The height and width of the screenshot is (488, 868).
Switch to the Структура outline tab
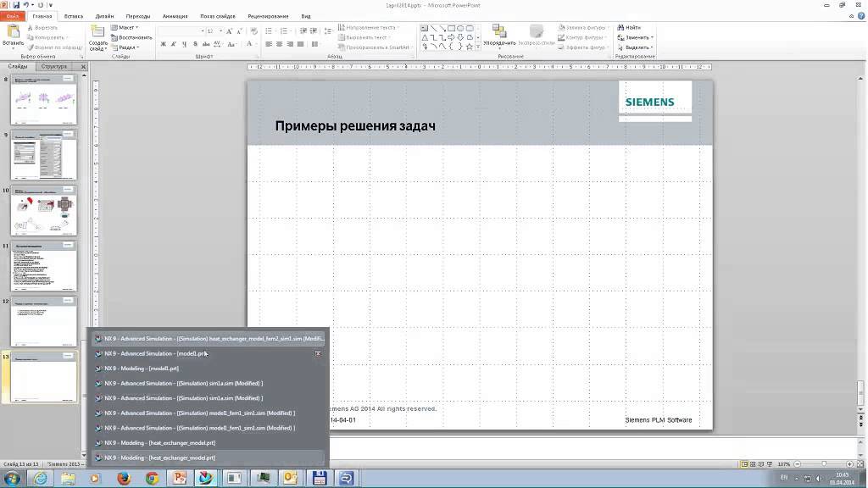click(x=53, y=66)
